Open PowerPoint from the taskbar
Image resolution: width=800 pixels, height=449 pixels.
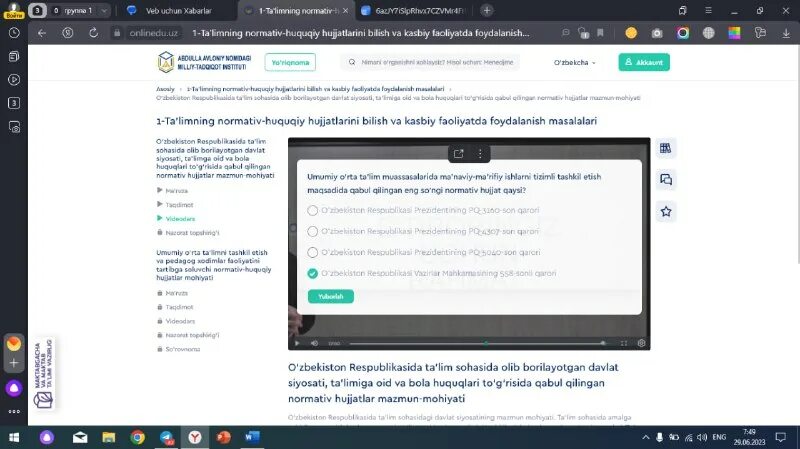point(223,437)
